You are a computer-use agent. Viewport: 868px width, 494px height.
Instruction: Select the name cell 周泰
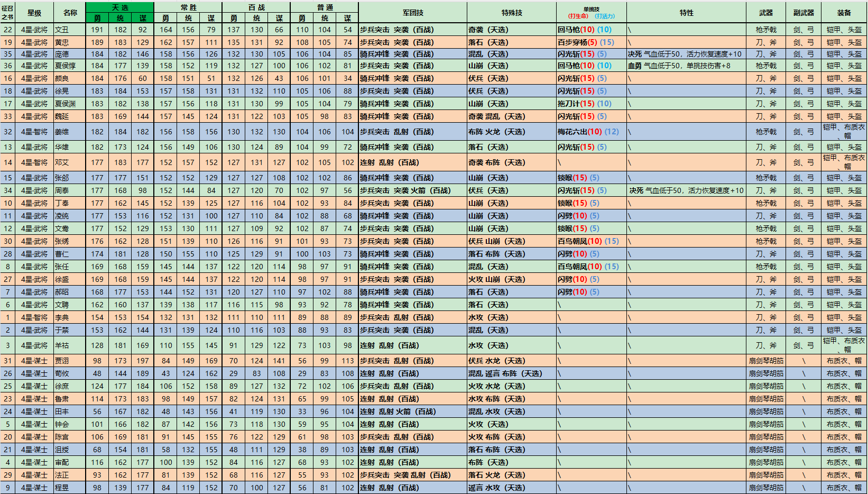pos(70,190)
